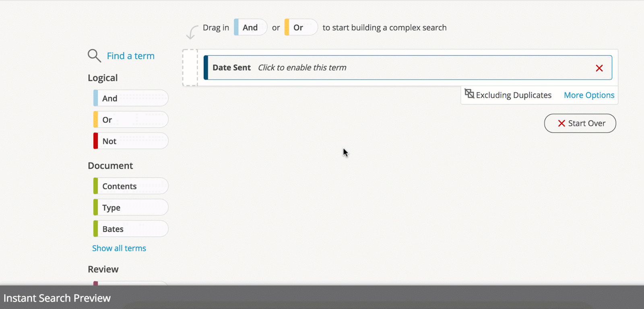
Task: Enable the Date Sent term
Action: 408,68
